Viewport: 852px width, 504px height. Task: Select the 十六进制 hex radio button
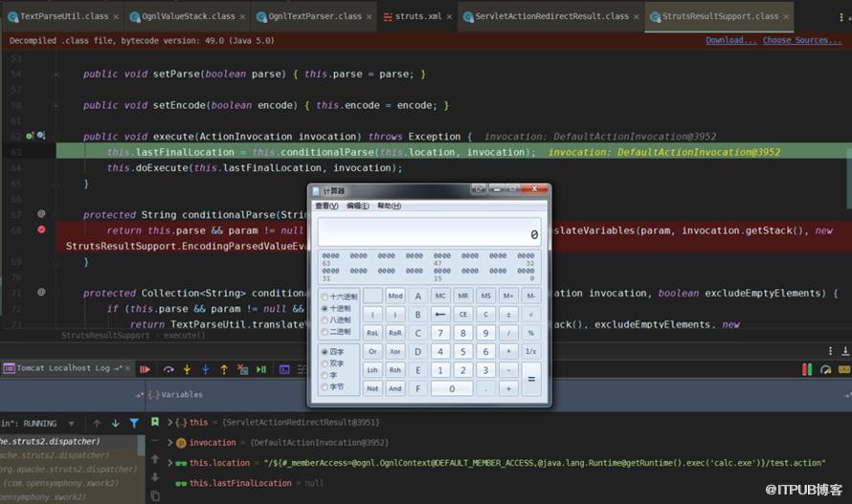click(325, 296)
